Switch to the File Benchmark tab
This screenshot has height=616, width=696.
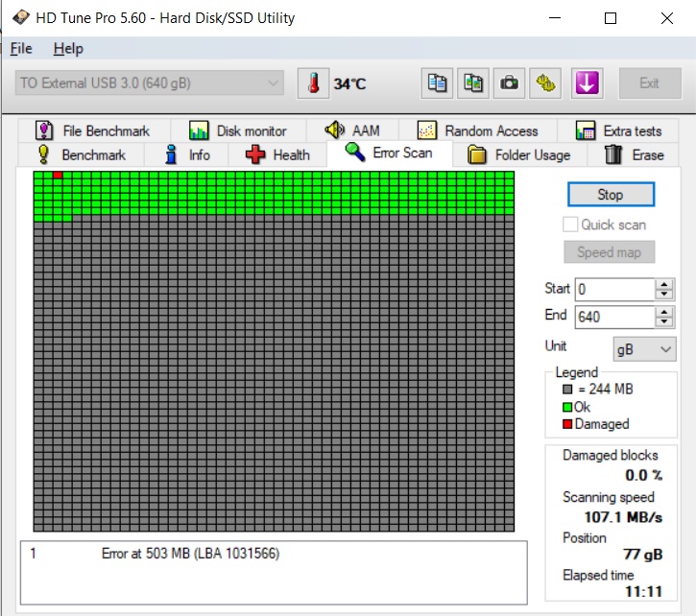tap(93, 130)
